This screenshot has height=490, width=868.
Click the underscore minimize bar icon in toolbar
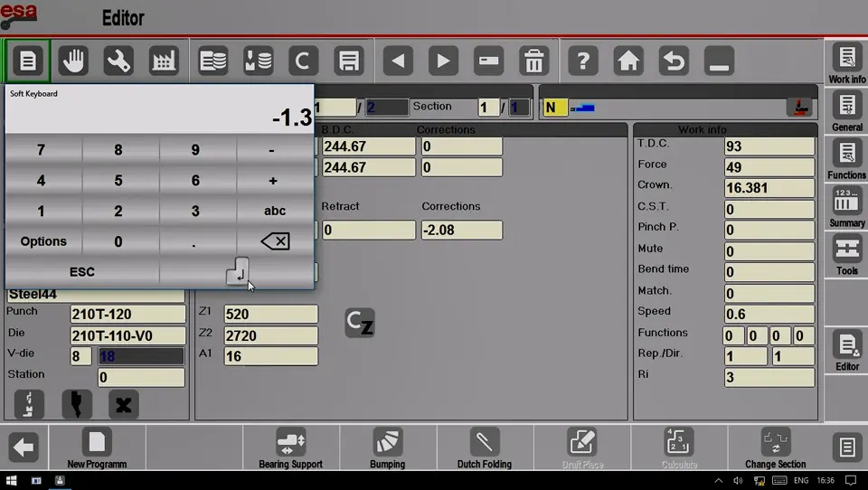(719, 61)
